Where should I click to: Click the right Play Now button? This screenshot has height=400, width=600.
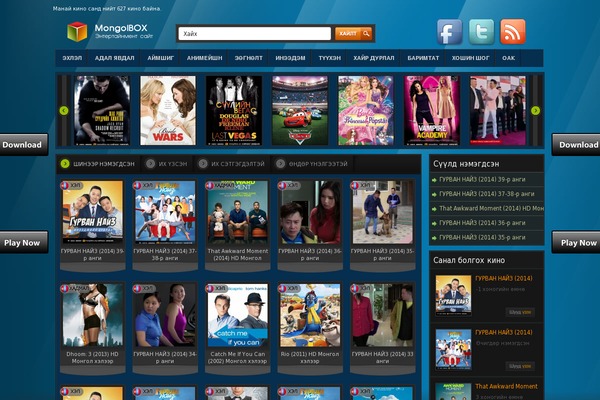pyautogui.click(x=576, y=243)
